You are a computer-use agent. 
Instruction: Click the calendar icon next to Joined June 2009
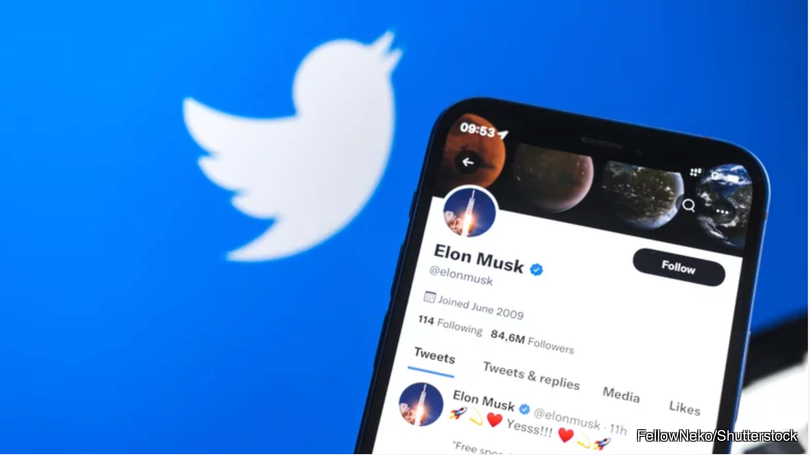(x=429, y=297)
